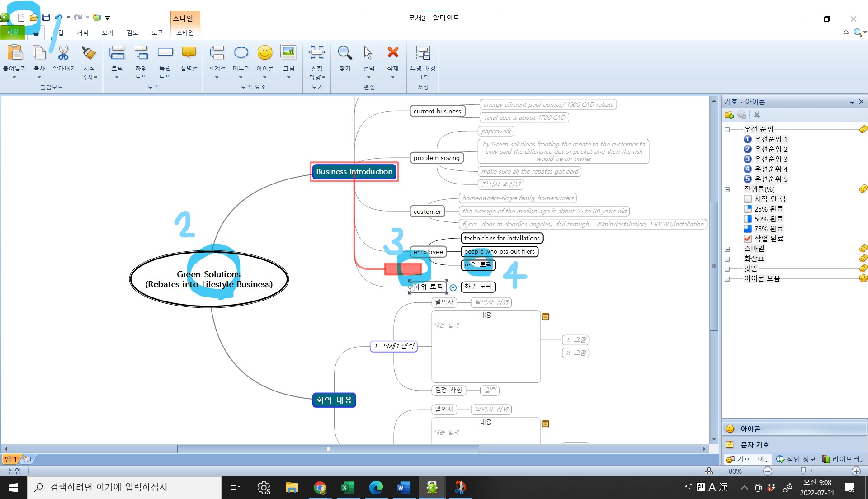Open the Style (스타일) ribbon tab
This screenshot has height=499, width=868.
tap(185, 33)
